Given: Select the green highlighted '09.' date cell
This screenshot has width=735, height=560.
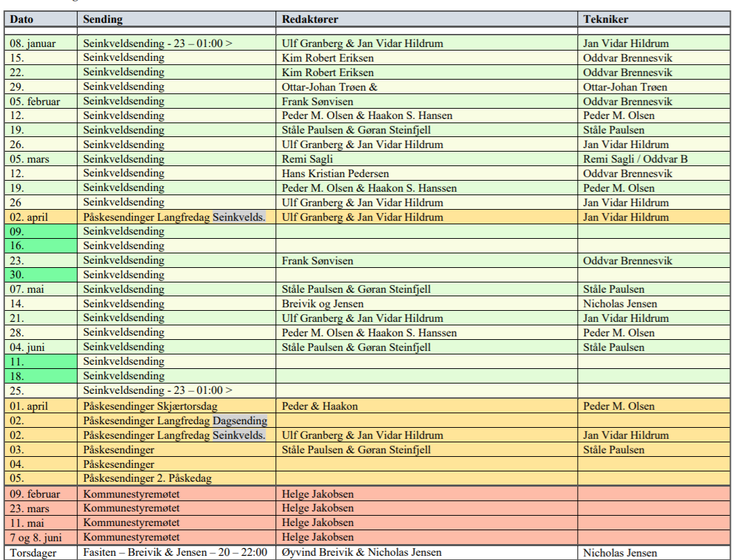Looking at the screenshot, I should point(41,232).
